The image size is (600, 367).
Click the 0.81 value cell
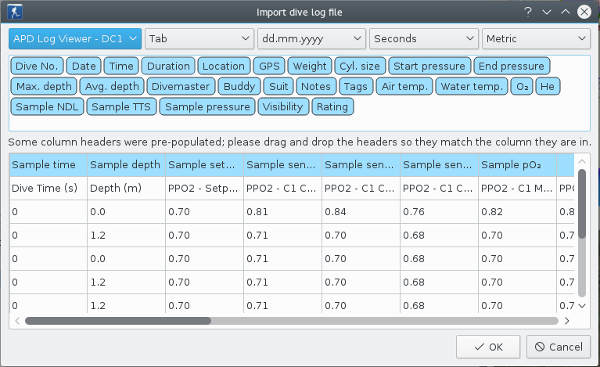tap(282, 212)
